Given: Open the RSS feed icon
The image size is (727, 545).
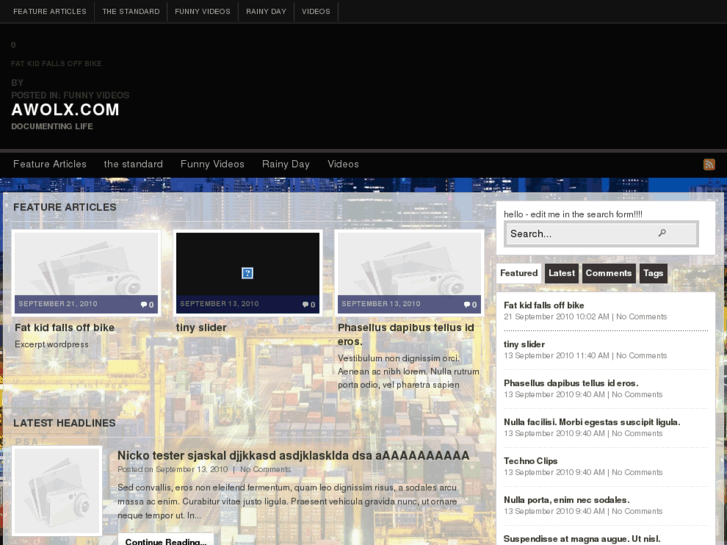Looking at the screenshot, I should (709, 164).
